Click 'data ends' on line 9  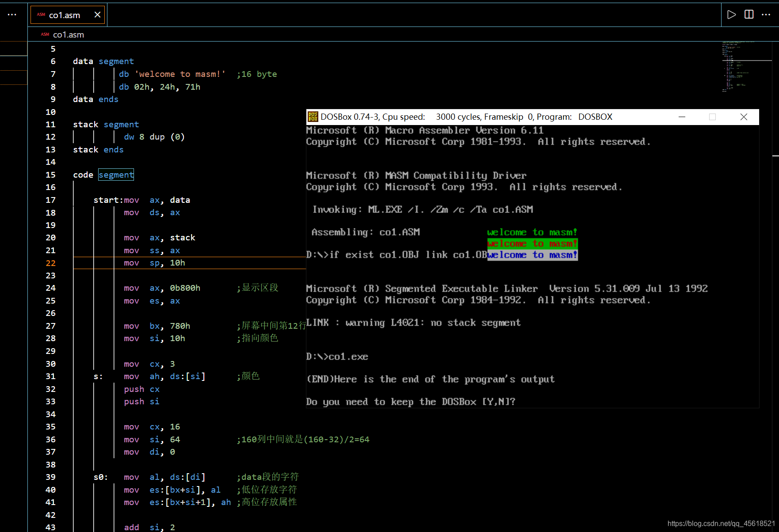(x=95, y=99)
